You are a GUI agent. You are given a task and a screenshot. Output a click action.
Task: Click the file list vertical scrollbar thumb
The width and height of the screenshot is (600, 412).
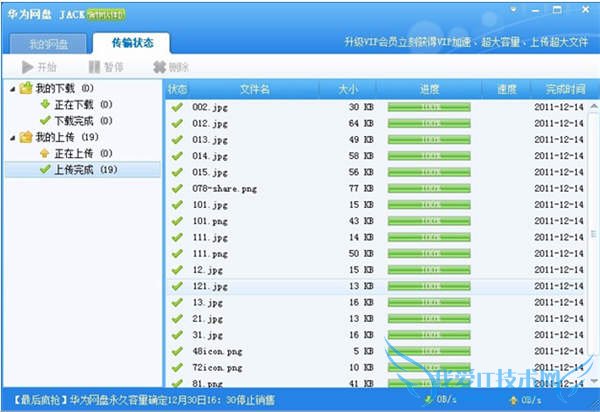[x=594, y=233]
